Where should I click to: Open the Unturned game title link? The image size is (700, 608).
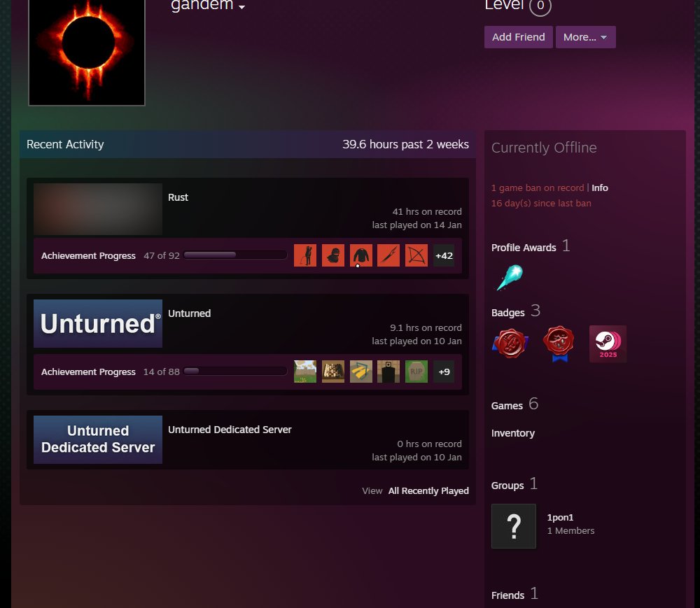(189, 313)
